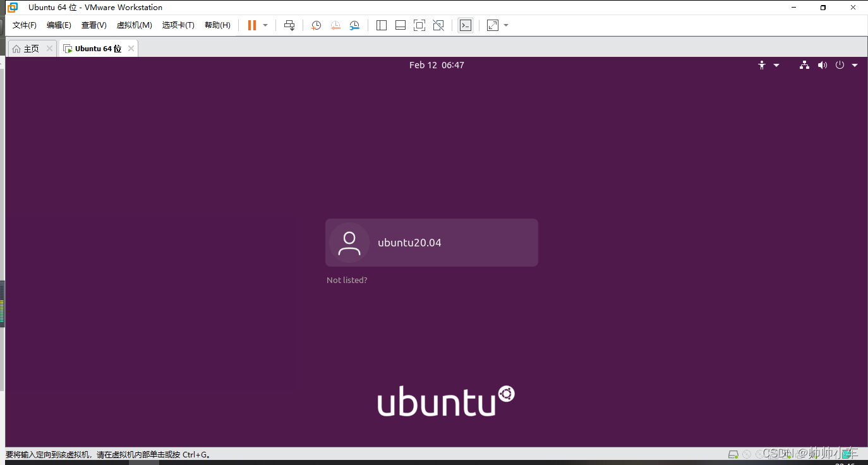
Task: Click the stretch guest display icon
Action: click(493, 25)
